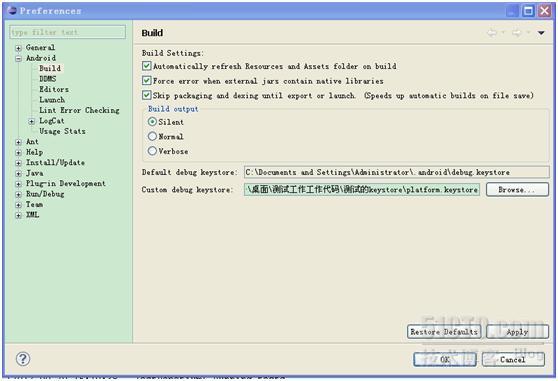
Task: Expand the Install/Update tree node
Action: tap(18, 163)
